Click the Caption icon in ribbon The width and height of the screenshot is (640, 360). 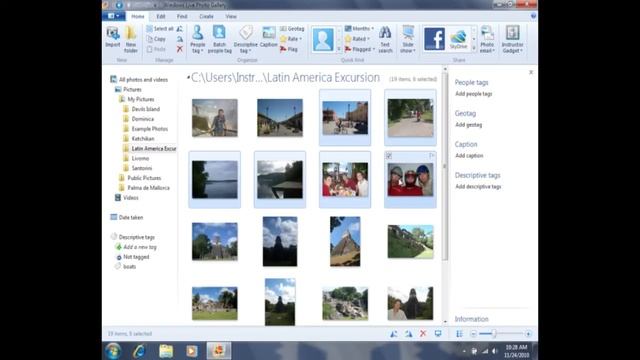[269, 37]
